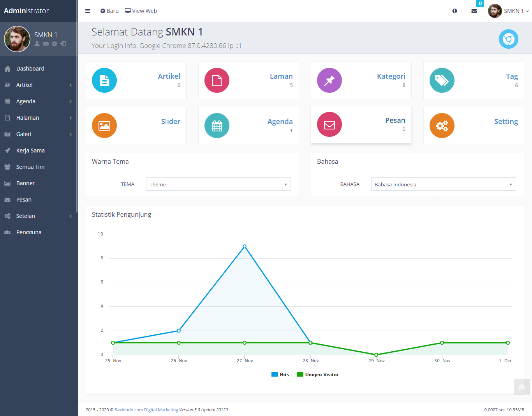Click the Baru button in top bar
Image resolution: width=532 pixels, height=416 pixels.
(x=109, y=11)
